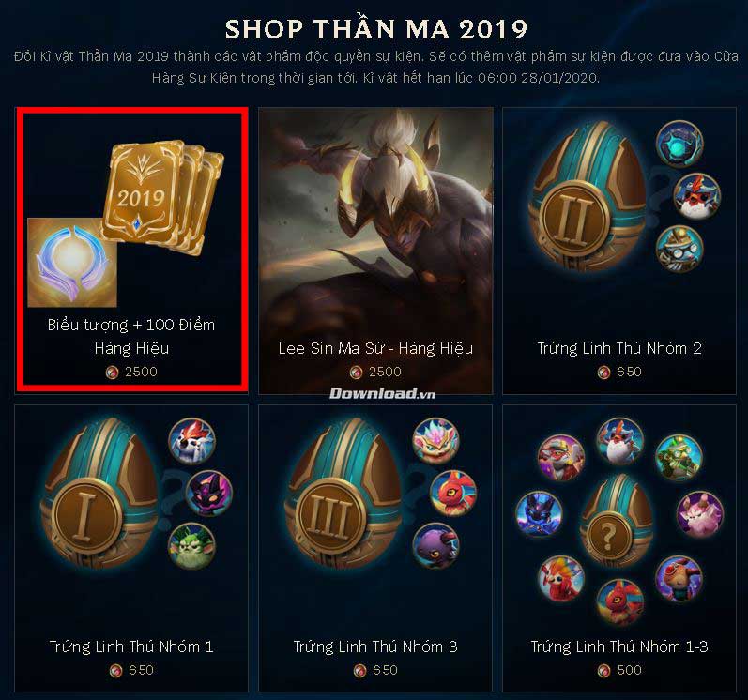748x700 pixels.
Task: Click the purple dark cat little legend portrait
Action: pyautogui.click(x=208, y=493)
